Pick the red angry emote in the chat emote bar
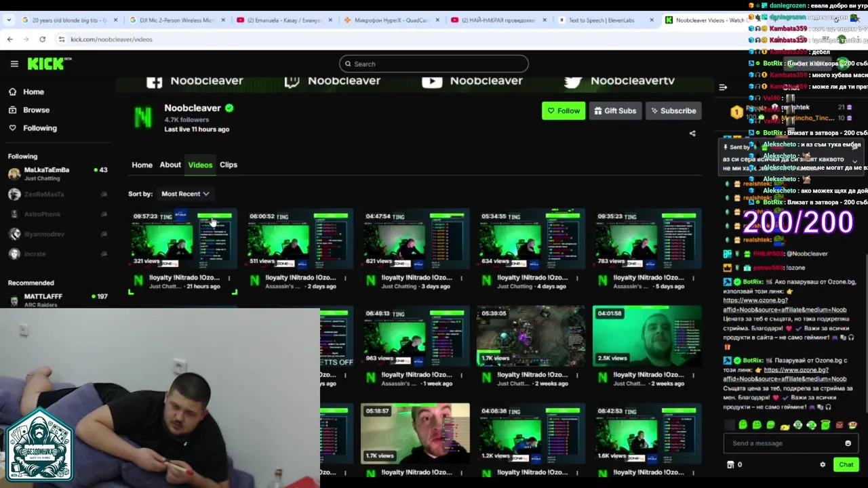 pos(840,425)
